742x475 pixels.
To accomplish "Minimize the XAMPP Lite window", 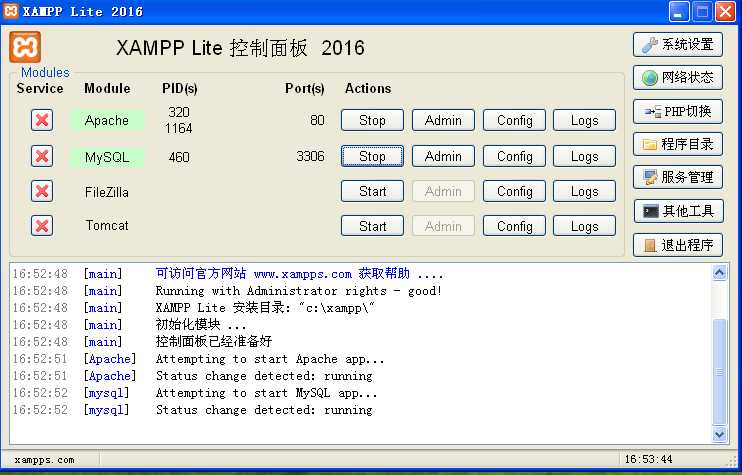I will 678,11.
